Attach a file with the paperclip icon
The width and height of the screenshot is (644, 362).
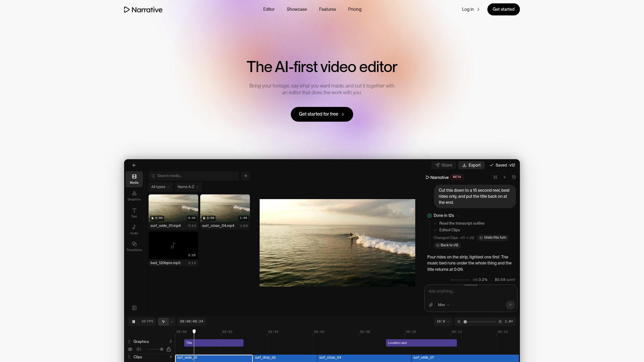click(x=431, y=305)
